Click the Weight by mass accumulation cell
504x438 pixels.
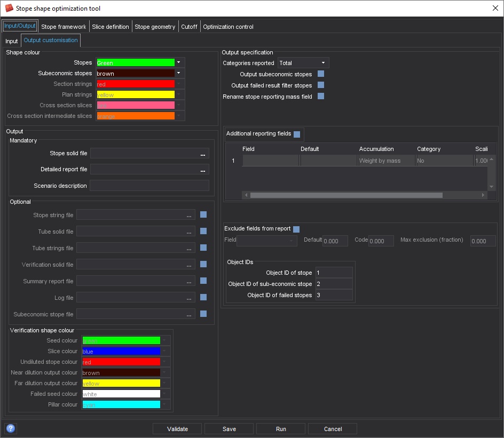coord(387,161)
